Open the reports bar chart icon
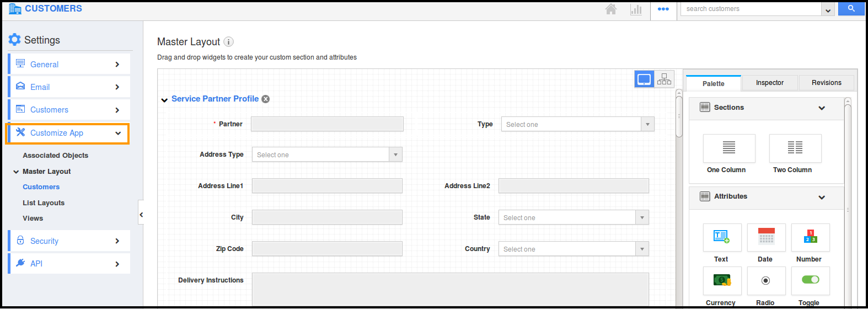 (x=636, y=9)
